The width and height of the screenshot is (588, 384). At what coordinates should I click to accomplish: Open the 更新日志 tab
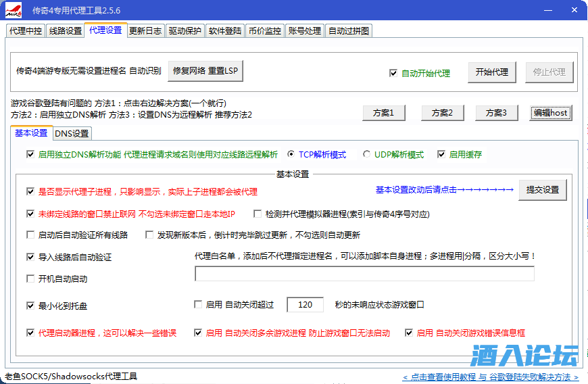click(x=145, y=30)
